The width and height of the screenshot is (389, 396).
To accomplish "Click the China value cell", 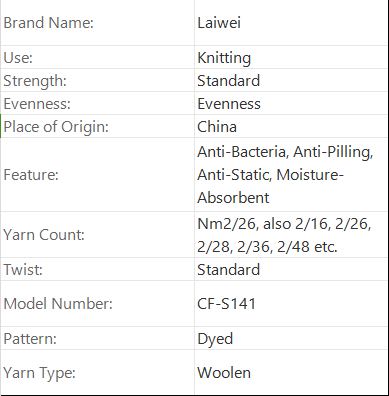I will (291, 126).
